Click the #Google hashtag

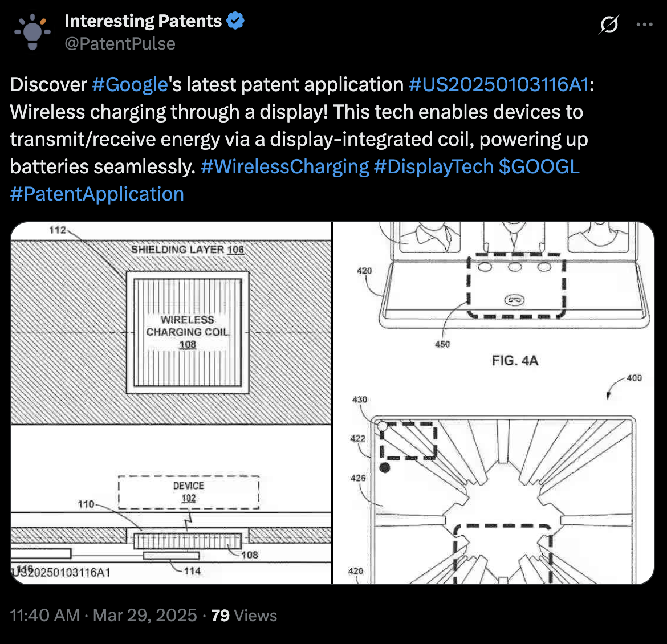point(130,85)
